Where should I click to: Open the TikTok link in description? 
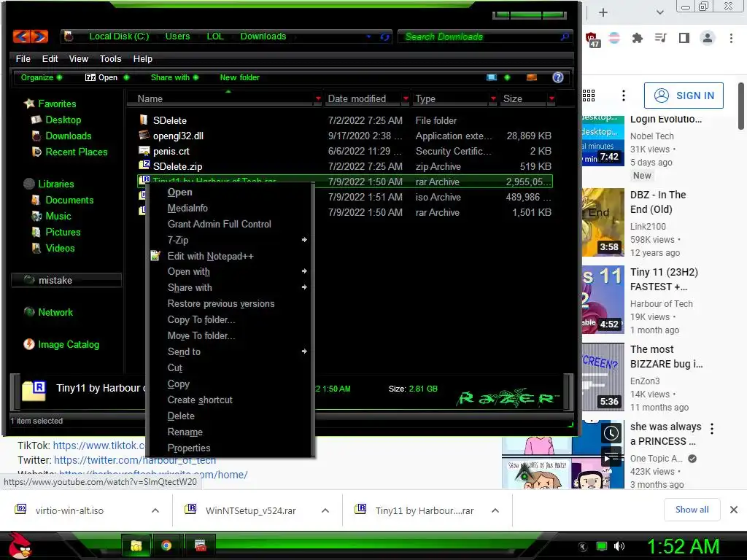[98, 446]
